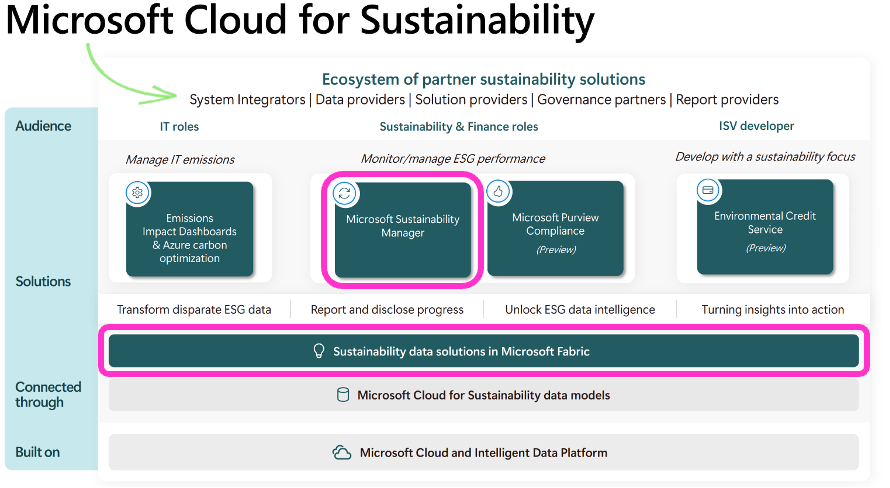Click the database cylinder icon beside the data models label
Image resolution: width=890 pixels, height=488 pixels.
343,395
